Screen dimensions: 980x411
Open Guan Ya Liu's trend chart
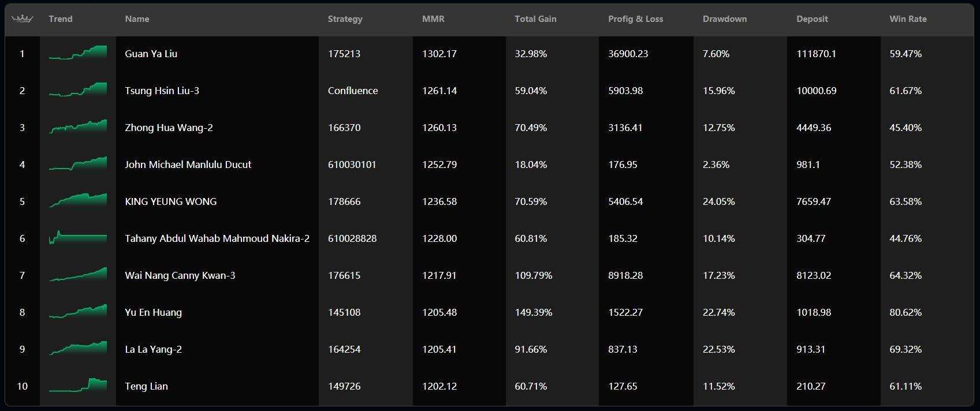coord(78,53)
